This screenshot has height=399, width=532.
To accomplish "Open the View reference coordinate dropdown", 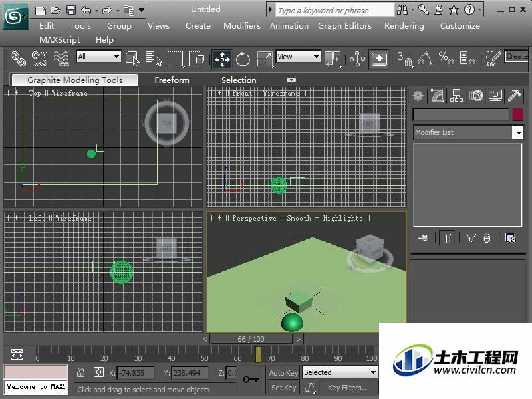I will pos(298,57).
